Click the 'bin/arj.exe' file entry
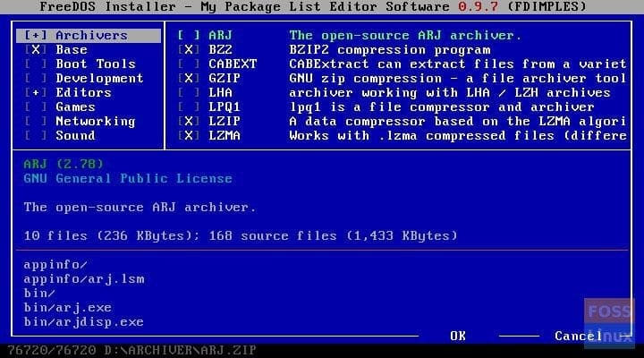The width and height of the screenshot is (644, 358). click(x=68, y=308)
